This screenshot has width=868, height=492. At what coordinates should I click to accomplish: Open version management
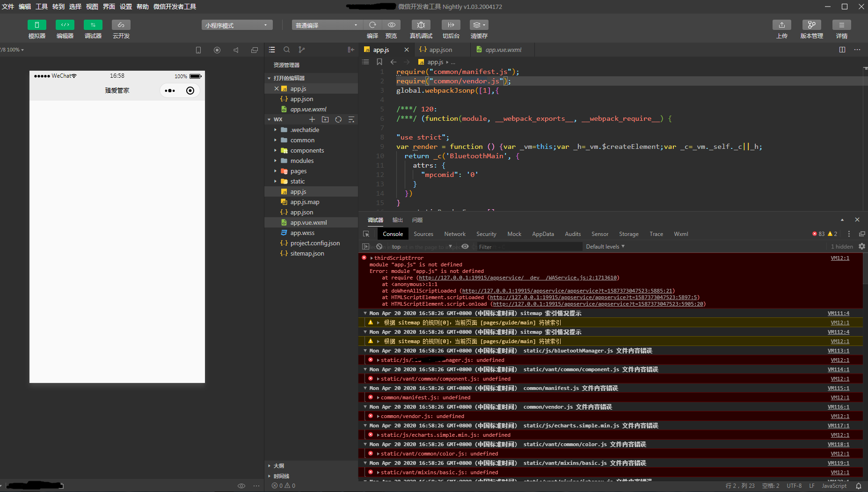pyautogui.click(x=812, y=25)
